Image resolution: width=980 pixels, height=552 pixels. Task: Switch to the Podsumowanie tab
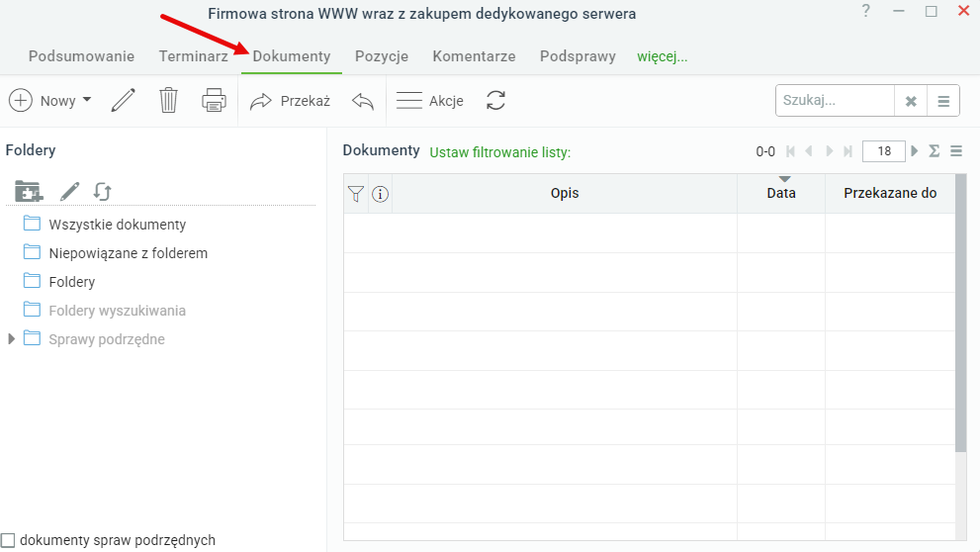click(x=81, y=56)
